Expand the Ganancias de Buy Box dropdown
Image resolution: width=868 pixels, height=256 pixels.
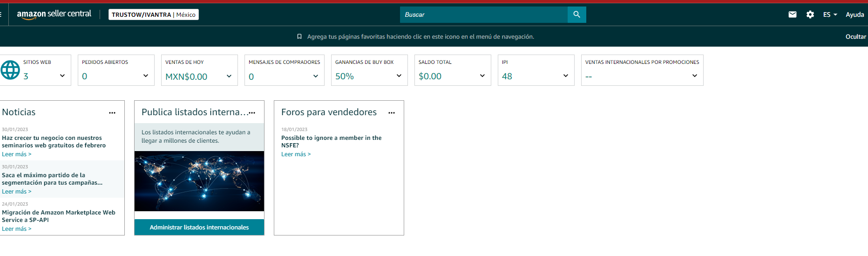pyautogui.click(x=399, y=76)
